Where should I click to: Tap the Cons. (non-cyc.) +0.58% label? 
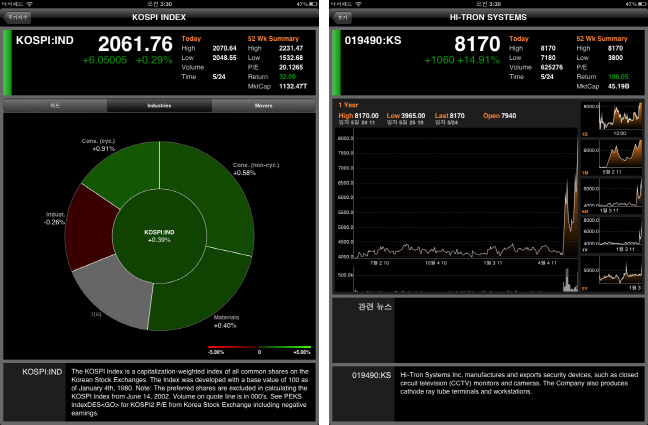tap(256, 169)
